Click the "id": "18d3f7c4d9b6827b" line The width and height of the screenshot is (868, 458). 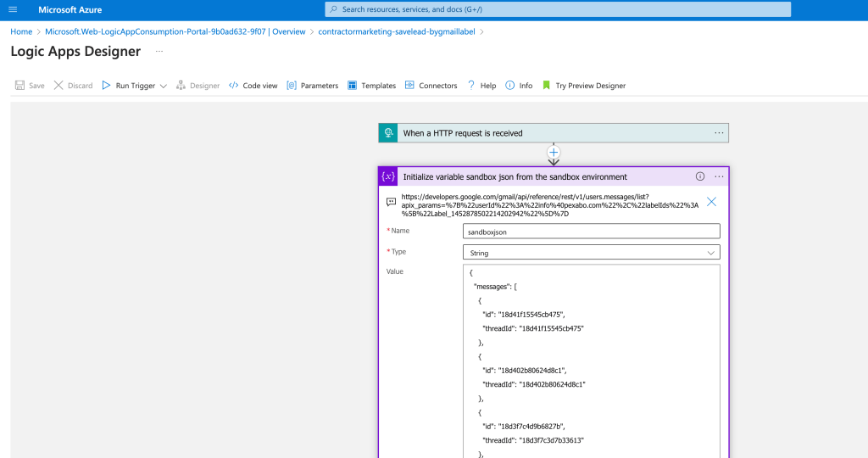click(x=523, y=427)
